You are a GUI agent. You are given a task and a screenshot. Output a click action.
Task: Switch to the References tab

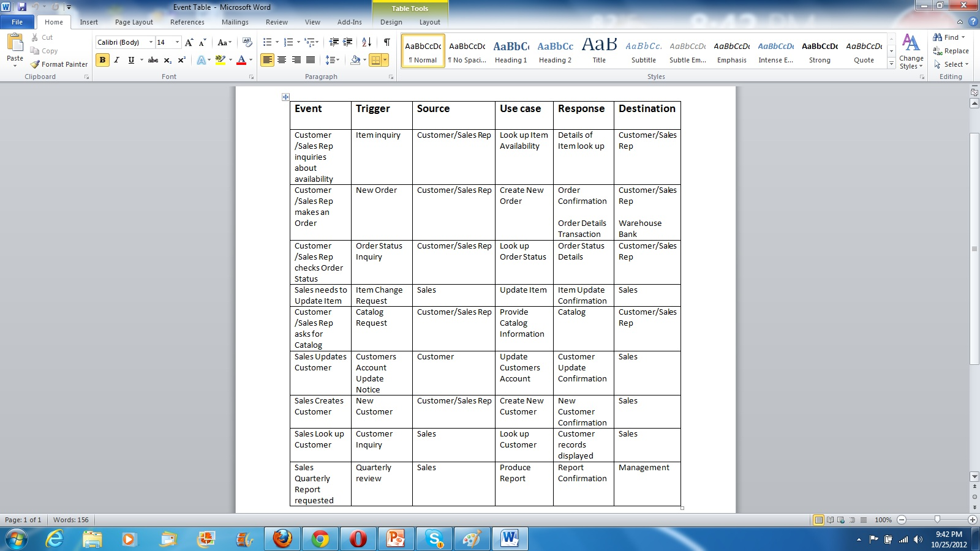pyautogui.click(x=187, y=22)
